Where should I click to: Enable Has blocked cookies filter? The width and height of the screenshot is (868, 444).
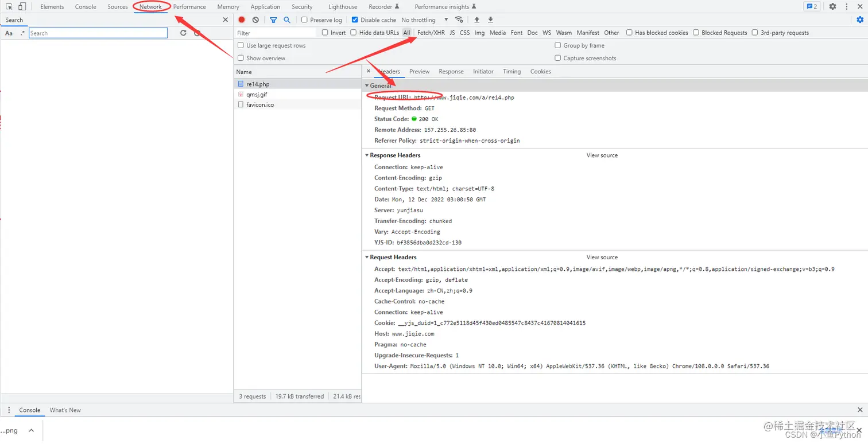[630, 33]
